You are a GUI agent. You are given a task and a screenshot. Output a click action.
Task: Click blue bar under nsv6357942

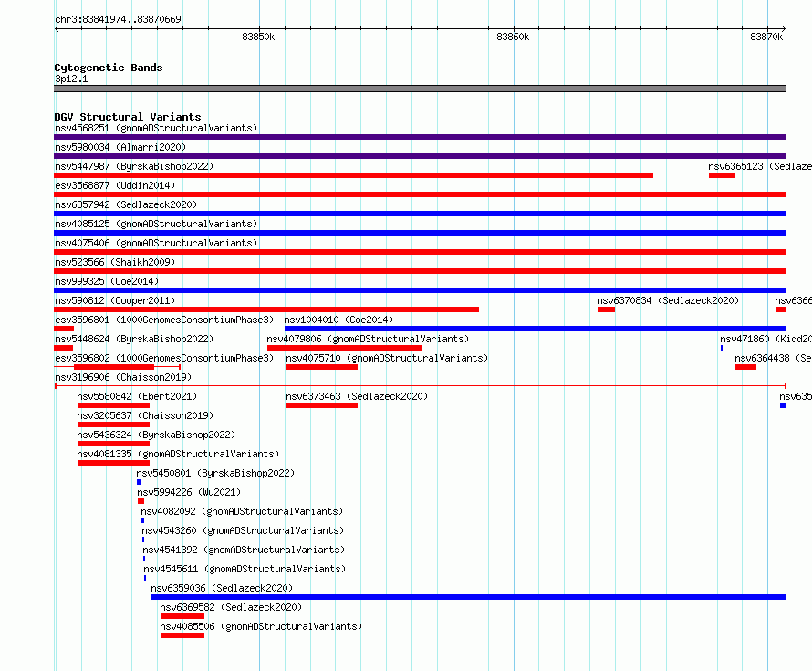click(420, 214)
